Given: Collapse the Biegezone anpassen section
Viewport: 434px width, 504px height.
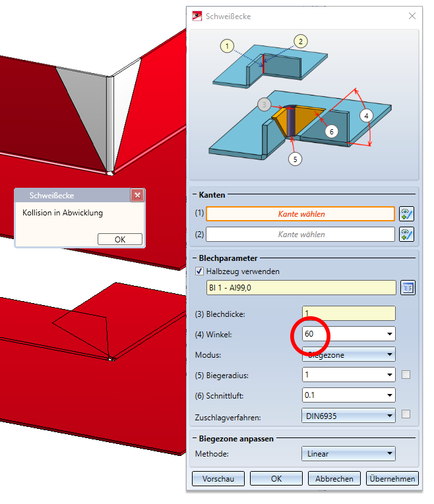Looking at the screenshot, I should (195, 438).
